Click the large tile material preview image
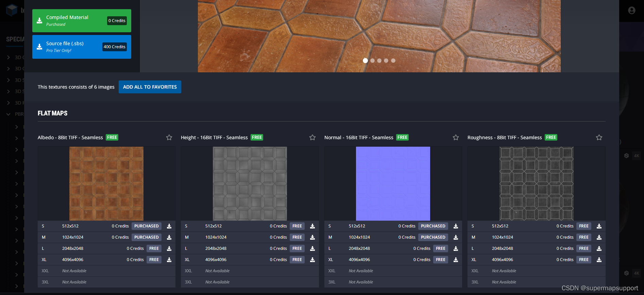 coord(379,36)
